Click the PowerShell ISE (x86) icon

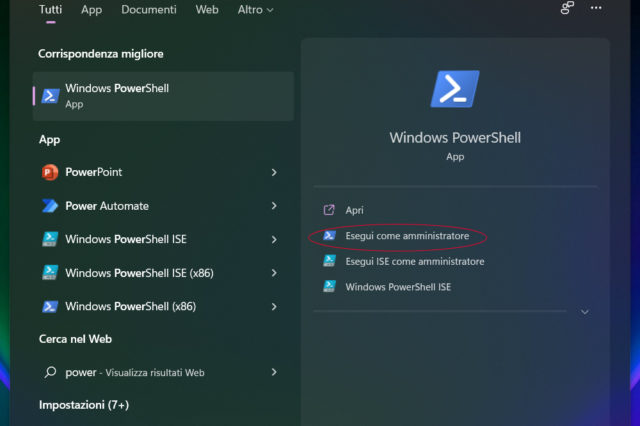(50, 273)
